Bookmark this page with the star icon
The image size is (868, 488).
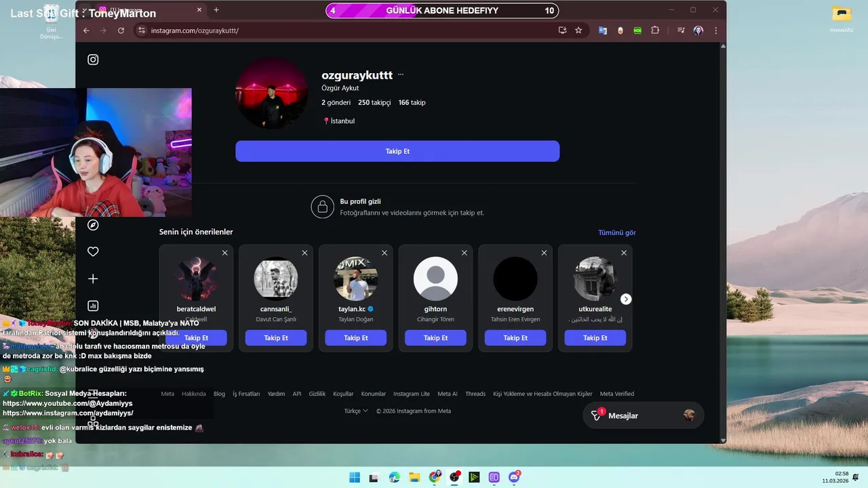click(578, 30)
